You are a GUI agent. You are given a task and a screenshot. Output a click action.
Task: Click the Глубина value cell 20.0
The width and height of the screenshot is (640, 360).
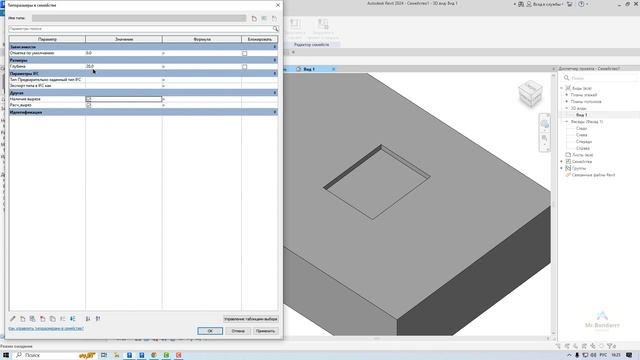tap(124, 66)
